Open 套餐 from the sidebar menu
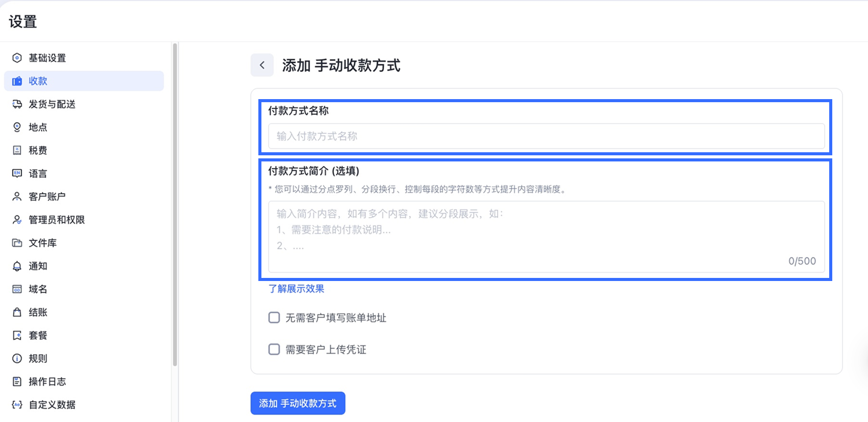 [37, 335]
